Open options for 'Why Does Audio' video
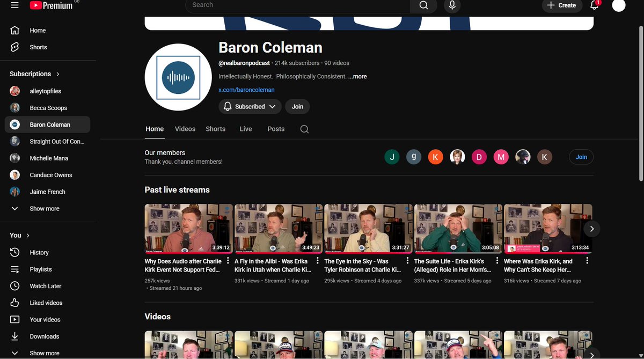Screen dimensions: 644x359 [x=228, y=261]
